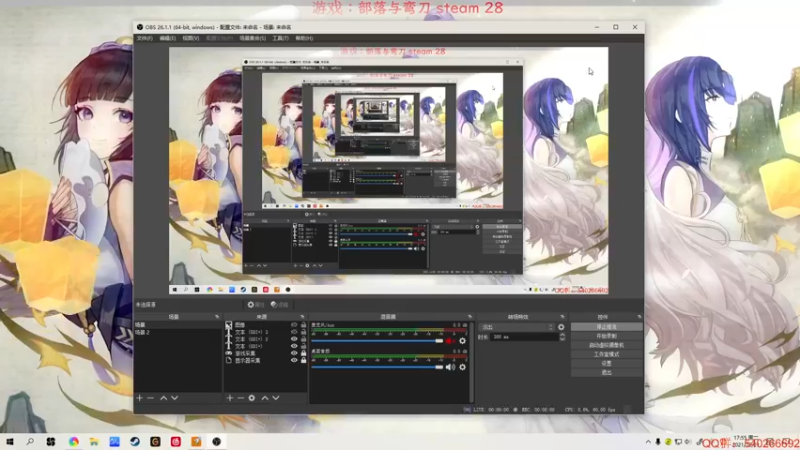Image resolution: width=800 pixels, height=450 pixels.
Task: Launch Steam from the taskbar
Action: (135, 441)
